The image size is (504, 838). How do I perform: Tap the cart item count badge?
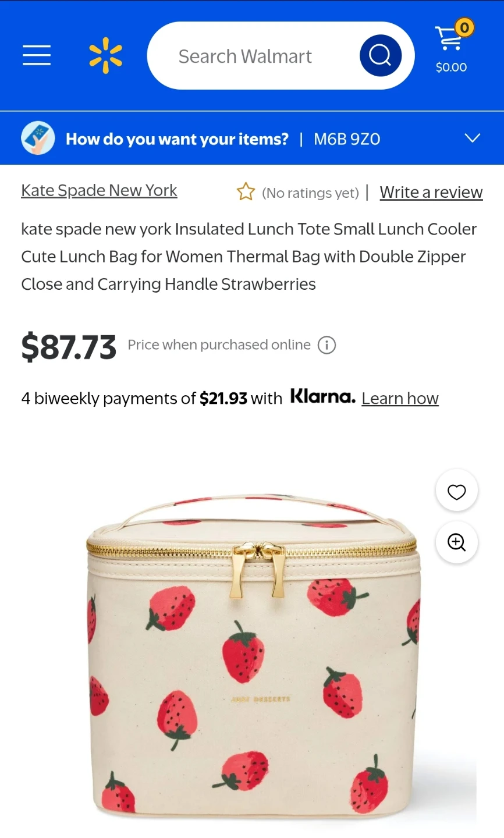tap(464, 27)
